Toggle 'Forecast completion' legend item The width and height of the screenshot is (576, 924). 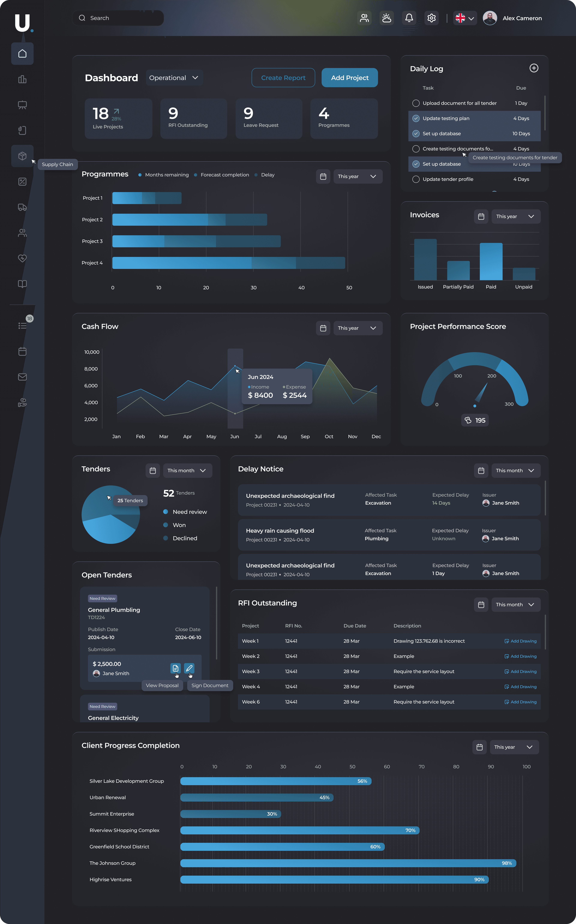tap(221, 175)
